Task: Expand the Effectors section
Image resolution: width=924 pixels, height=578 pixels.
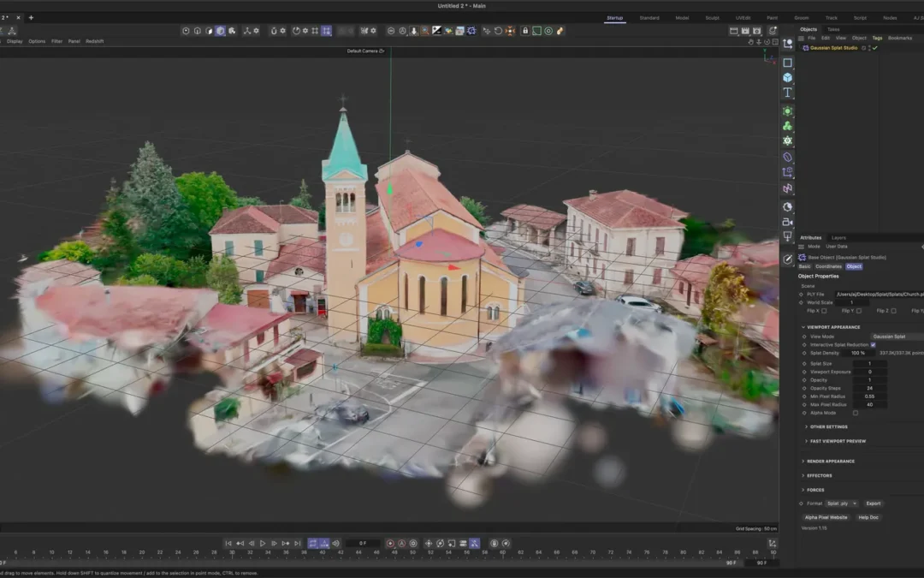Action: (803, 475)
